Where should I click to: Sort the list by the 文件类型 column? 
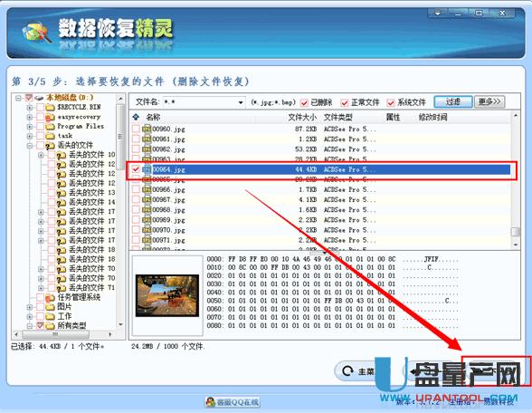click(x=338, y=117)
